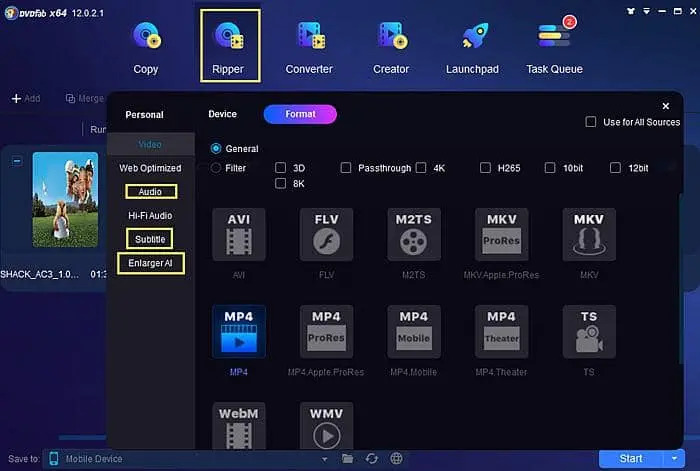Viewport: 700px width, 471px height.
Task: Expand the Start button arrow menu
Action: pyautogui.click(x=674, y=458)
